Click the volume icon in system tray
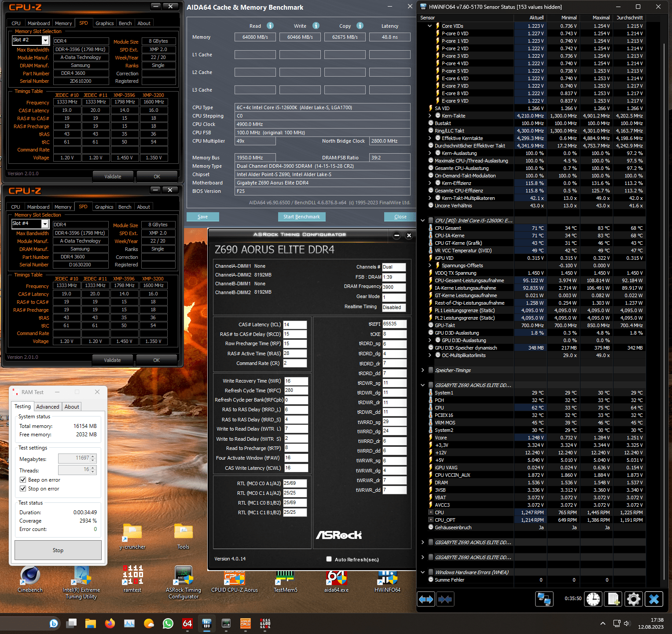Screen dimensions: 672x634 point(627,623)
